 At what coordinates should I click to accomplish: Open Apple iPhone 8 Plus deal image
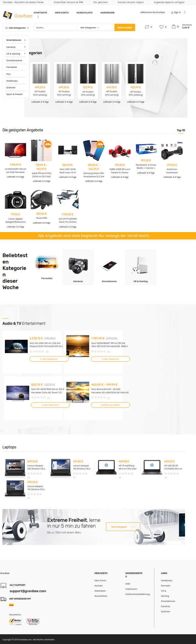coord(41,150)
